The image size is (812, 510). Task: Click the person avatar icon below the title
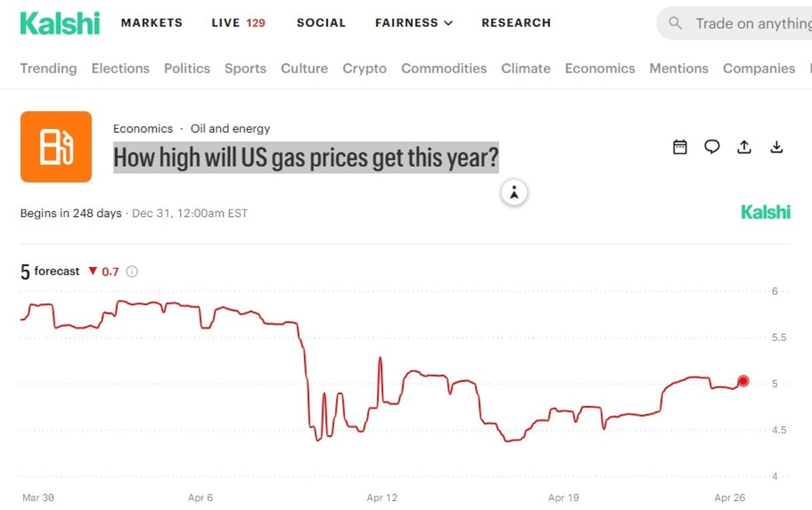(514, 192)
